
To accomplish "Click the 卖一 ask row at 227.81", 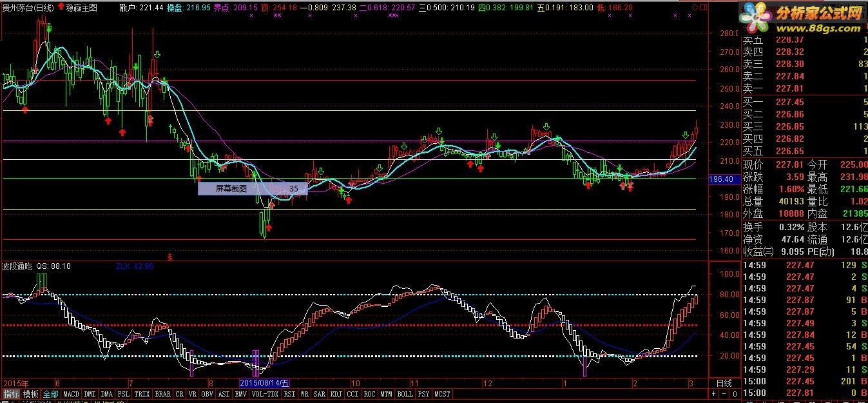I will click(804, 89).
